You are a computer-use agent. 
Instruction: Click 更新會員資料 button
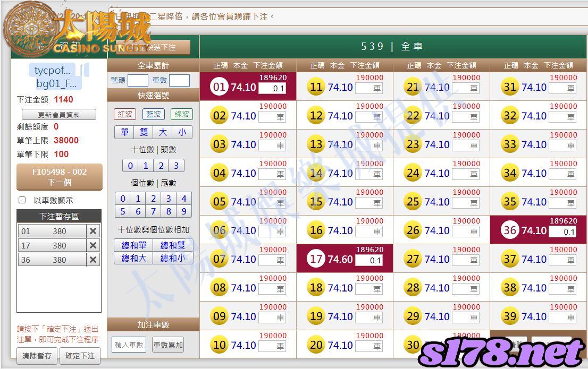pyautogui.click(x=59, y=115)
